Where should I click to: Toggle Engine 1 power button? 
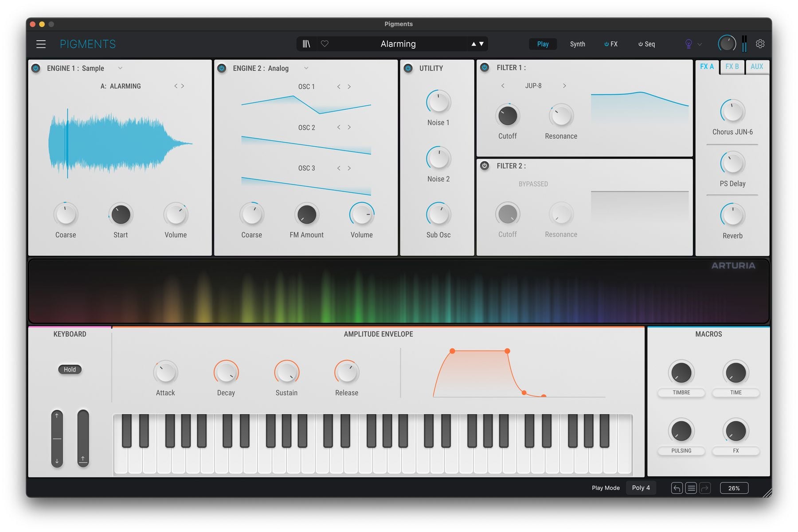pos(36,68)
